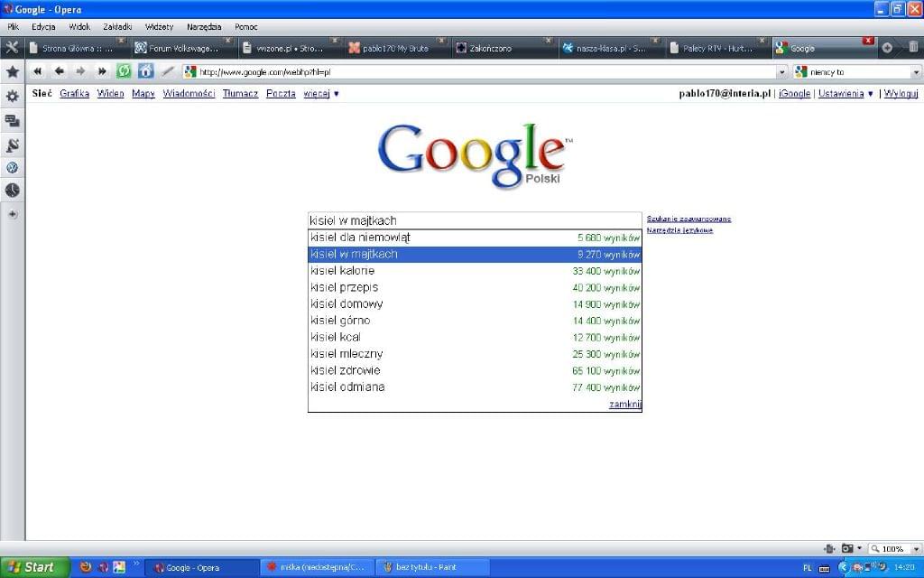Click the Rewind navigation button
This screenshot has width=924, height=578.
[38, 71]
